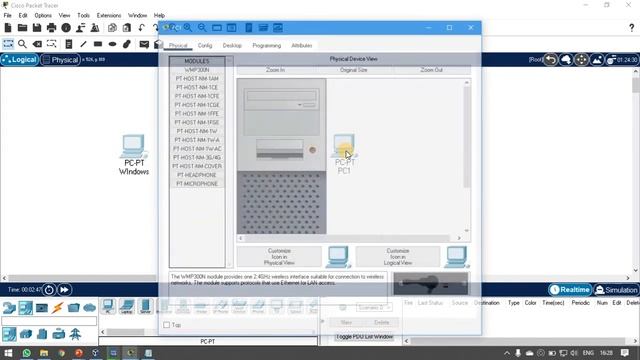The width and height of the screenshot is (640, 360).
Task: Add a Server from the device list
Action: tap(145, 307)
